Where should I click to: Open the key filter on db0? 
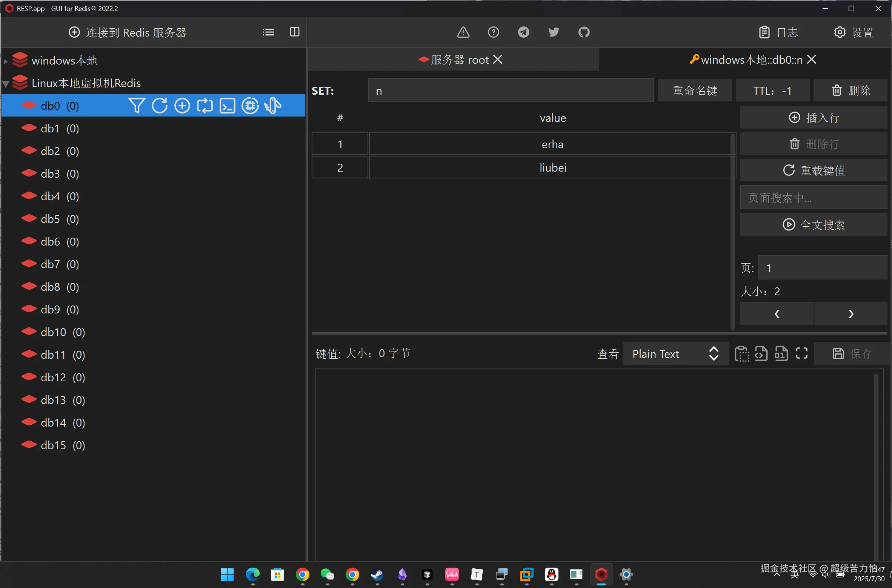point(137,106)
